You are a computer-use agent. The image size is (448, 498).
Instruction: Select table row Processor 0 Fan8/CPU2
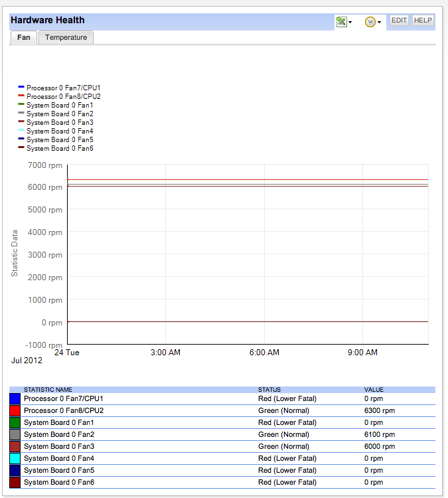pyautogui.click(x=222, y=410)
